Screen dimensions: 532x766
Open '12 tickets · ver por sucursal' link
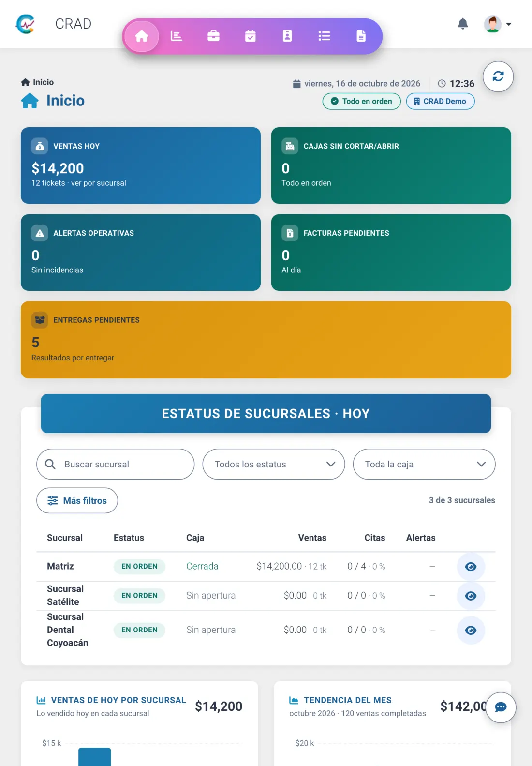[x=79, y=183]
